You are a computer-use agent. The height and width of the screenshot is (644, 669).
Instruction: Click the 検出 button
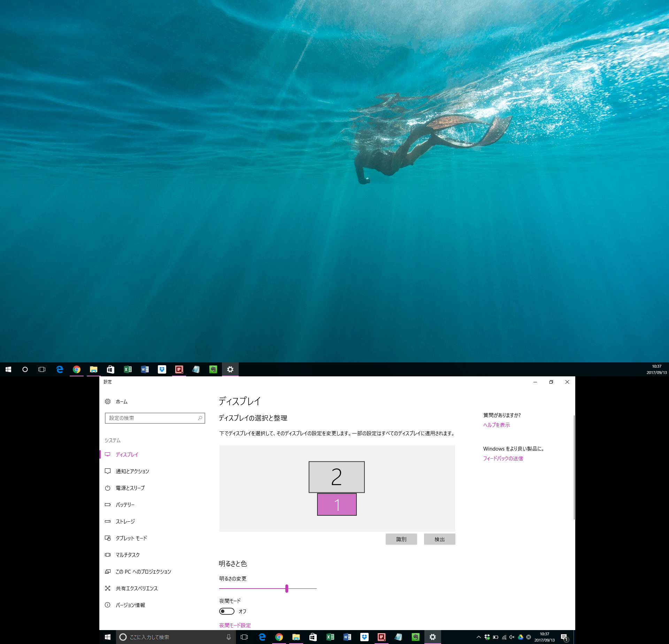[440, 539]
